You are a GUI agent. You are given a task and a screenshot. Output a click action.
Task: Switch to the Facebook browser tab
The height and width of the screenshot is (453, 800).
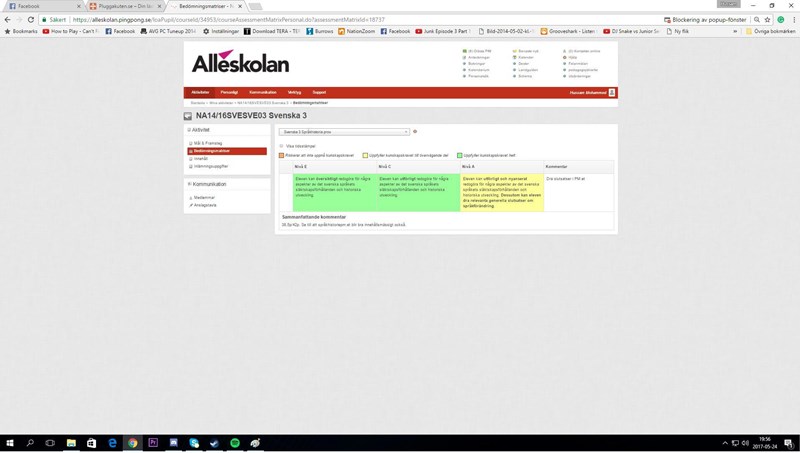click(38, 5)
